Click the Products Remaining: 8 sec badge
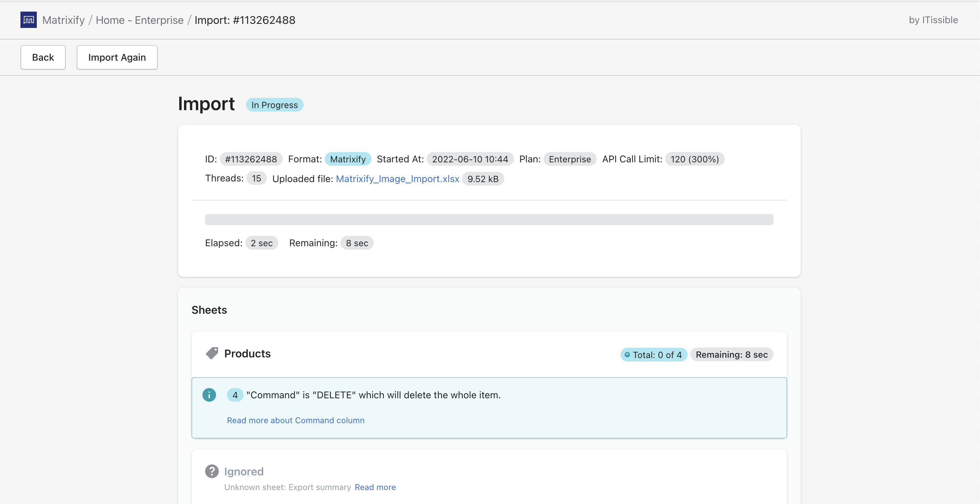The width and height of the screenshot is (980, 504). [x=732, y=354]
